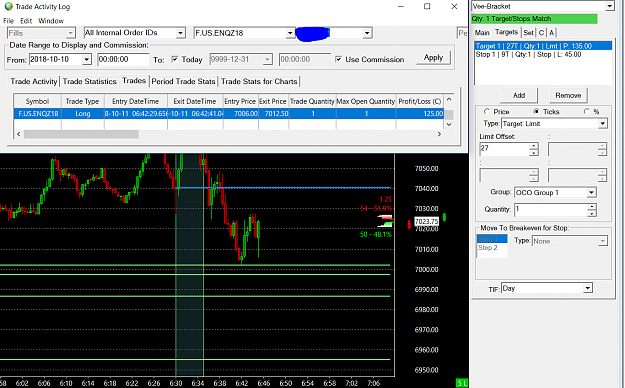Click the Qty: 1 Target/Stops Match indicator
Viewport: 625px width, 388px height.
click(x=534, y=19)
